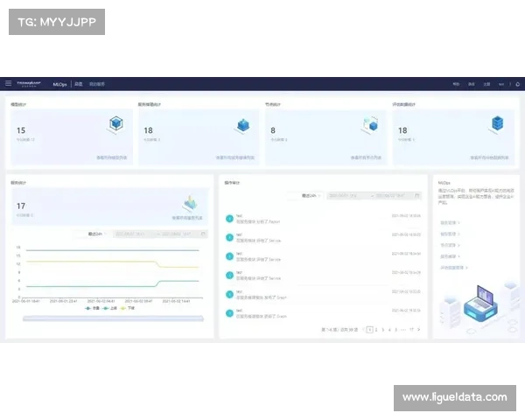This screenshot has width=525, height=420.
Task: Go to audit page 3
Action: pyautogui.click(x=383, y=330)
